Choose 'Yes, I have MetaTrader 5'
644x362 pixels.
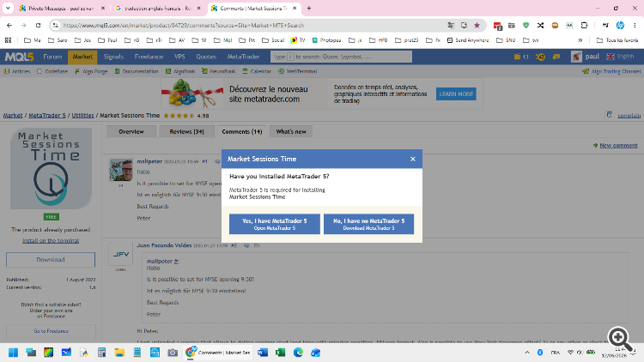275,224
